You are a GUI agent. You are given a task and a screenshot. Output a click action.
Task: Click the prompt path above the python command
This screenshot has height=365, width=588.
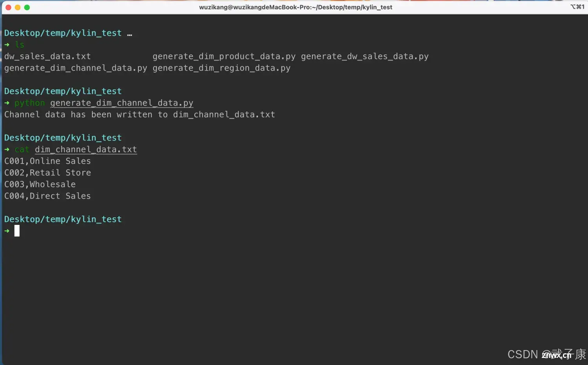coord(63,91)
